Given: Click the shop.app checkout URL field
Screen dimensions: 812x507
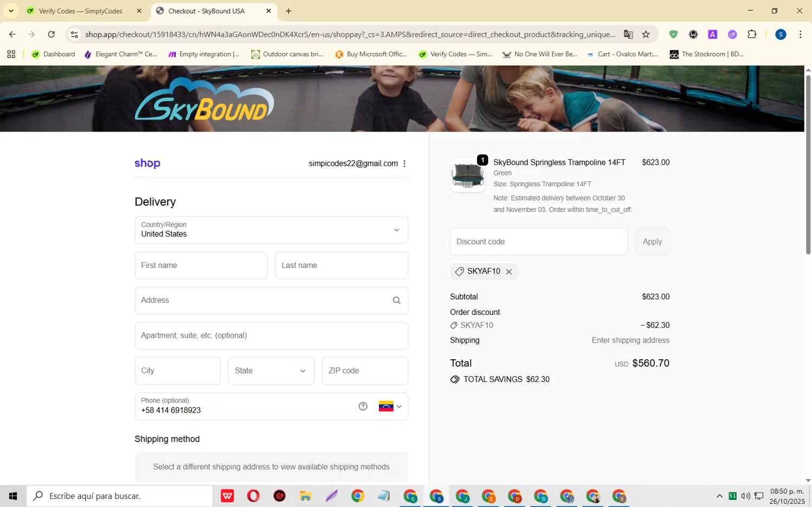Looking at the screenshot, I should 350,34.
